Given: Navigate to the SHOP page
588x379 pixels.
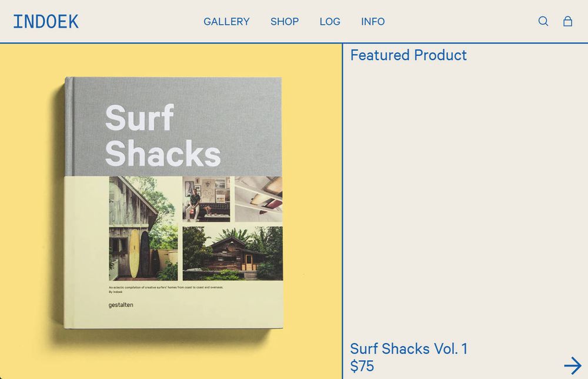Looking at the screenshot, I should 285,22.
